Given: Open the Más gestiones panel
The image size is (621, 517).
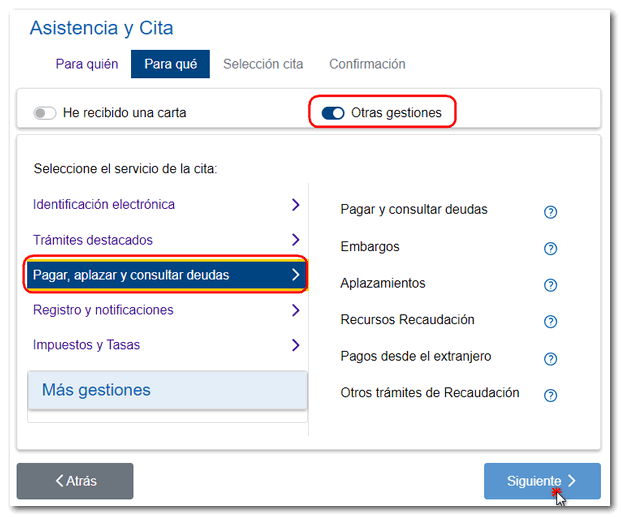Looking at the screenshot, I should (x=167, y=390).
